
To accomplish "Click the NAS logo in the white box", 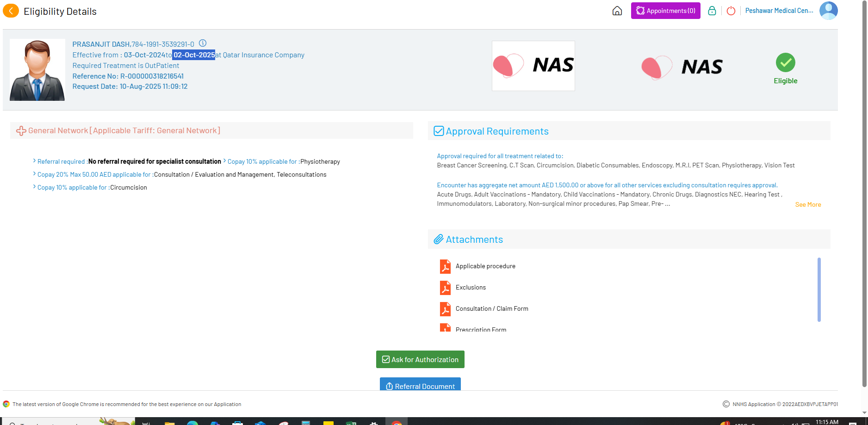I will coord(533,66).
